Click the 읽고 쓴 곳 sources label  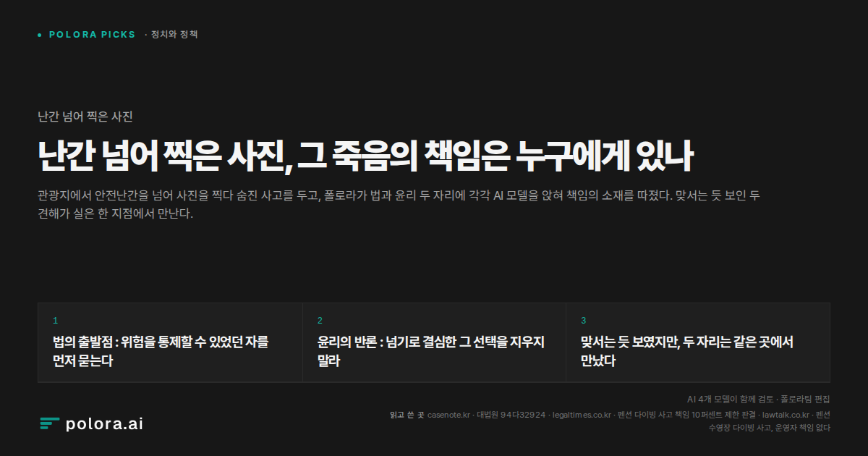pos(407,415)
